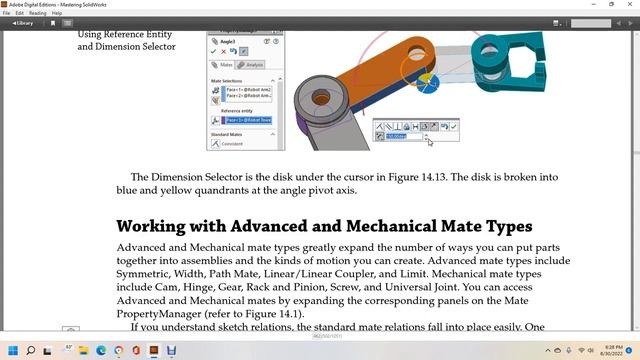Open File Explorer from the taskbar
This screenshot has height=360, width=640.
(83, 350)
